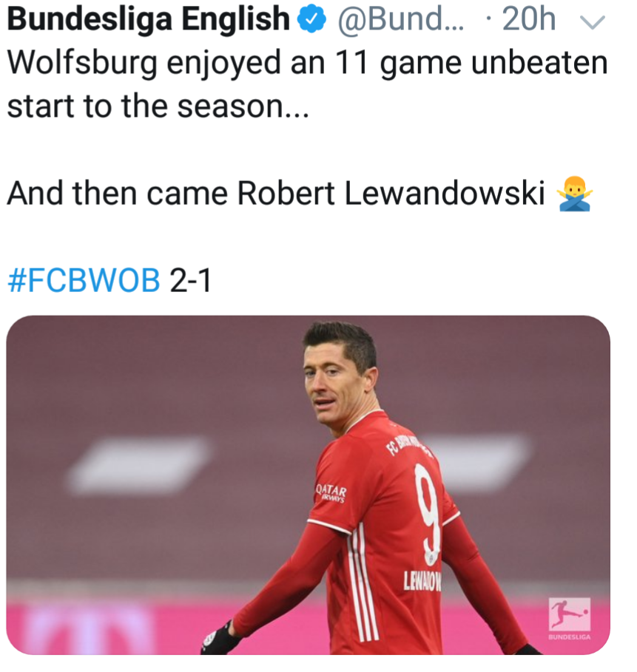
Task: Click the black glove on left hand
Action: 220,639
